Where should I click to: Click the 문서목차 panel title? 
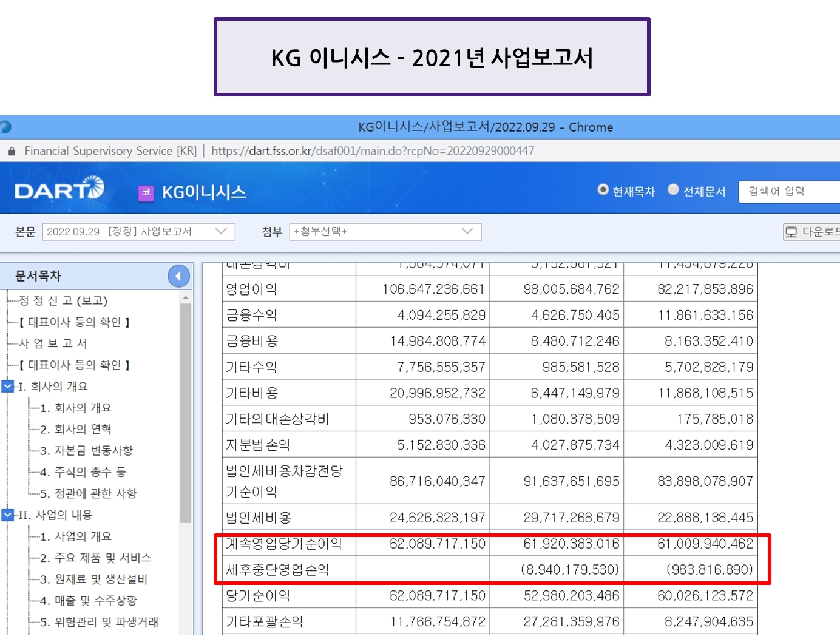(x=38, y=276)
